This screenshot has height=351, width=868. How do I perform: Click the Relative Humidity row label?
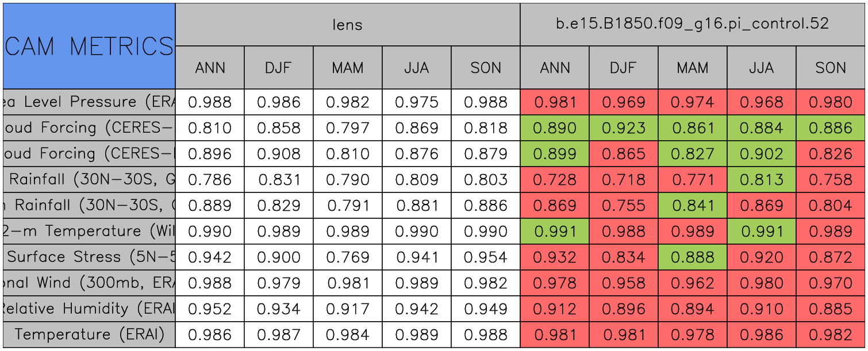click(89, 308)
